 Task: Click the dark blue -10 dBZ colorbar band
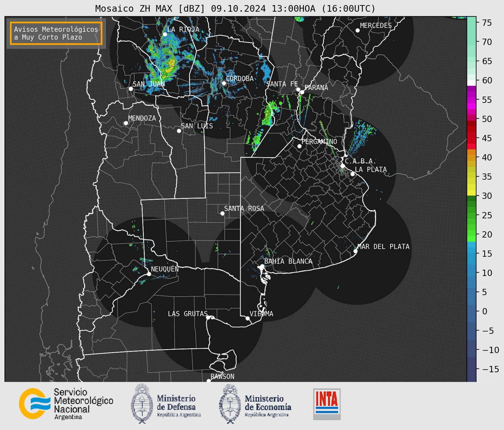(471, 349)
